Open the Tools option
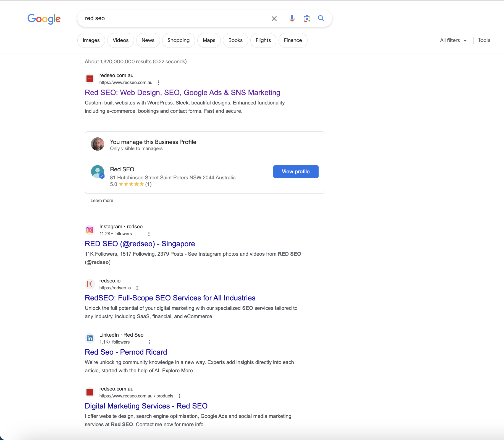 484,40
